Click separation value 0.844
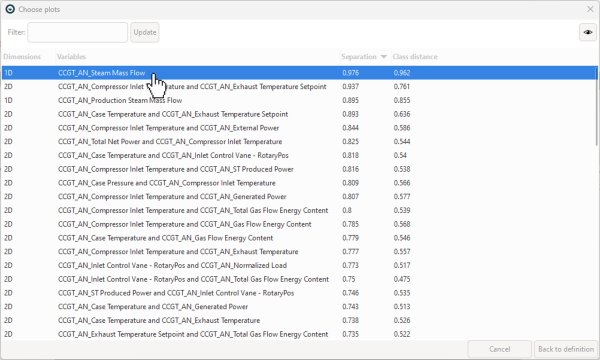This screenshot has width=600, height=360. coord(351,128)
